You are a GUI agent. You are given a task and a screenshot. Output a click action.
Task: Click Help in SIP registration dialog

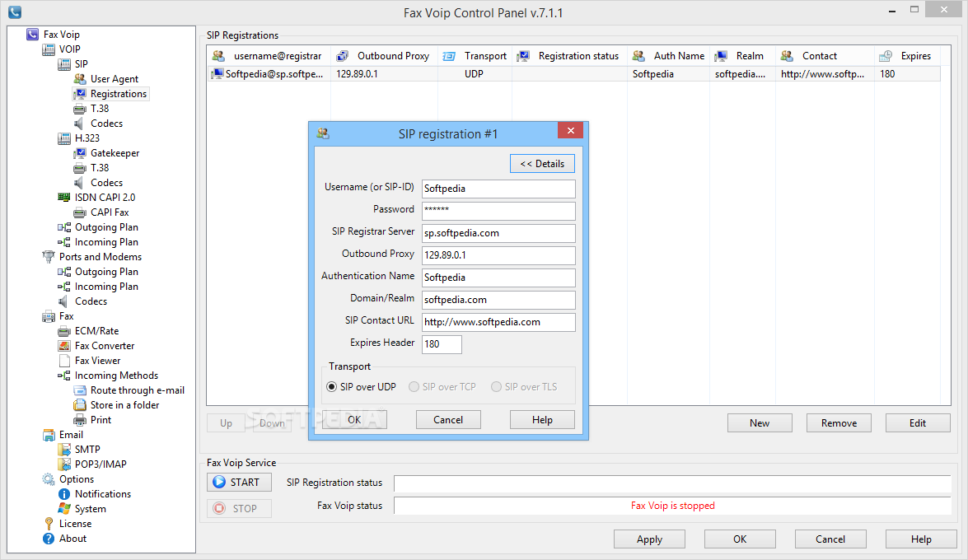pyautogui.click(x=542, y=420)
